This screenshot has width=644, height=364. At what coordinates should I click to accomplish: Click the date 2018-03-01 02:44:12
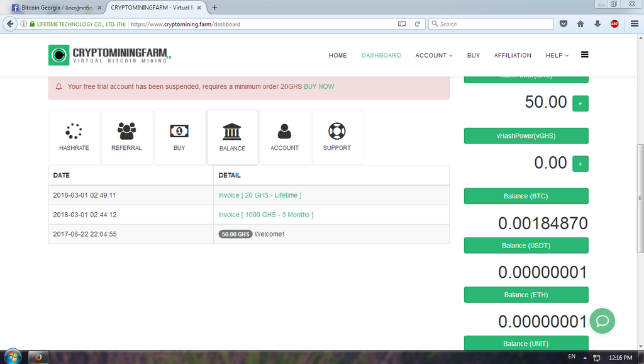(x=85, y=215)
